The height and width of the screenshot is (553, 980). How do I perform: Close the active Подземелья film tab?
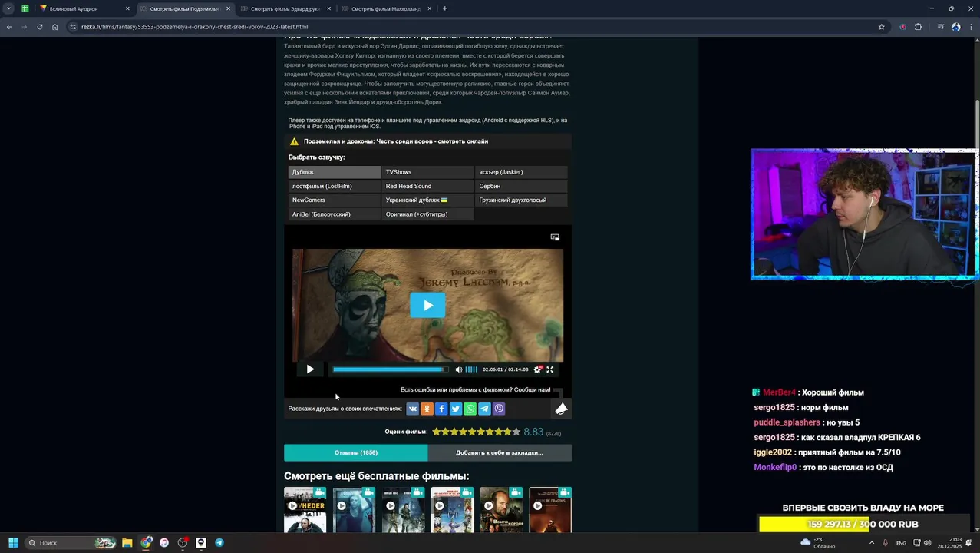(x=228, y=8)
